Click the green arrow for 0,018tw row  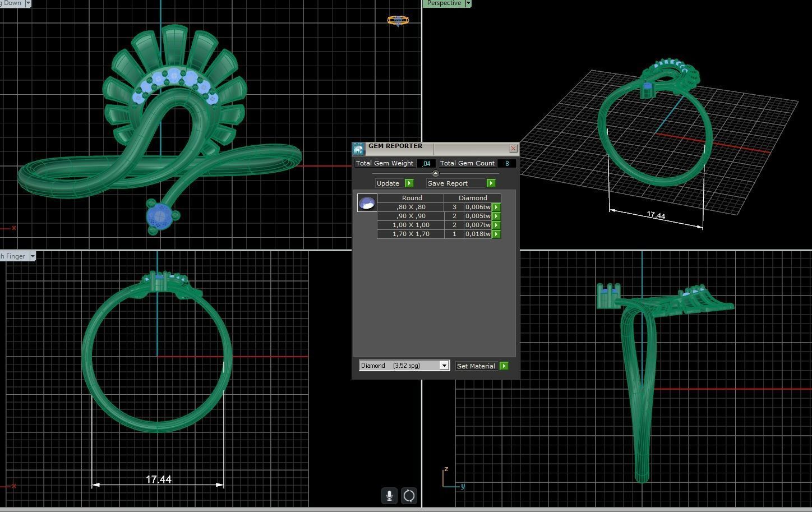tap(496, 234)
